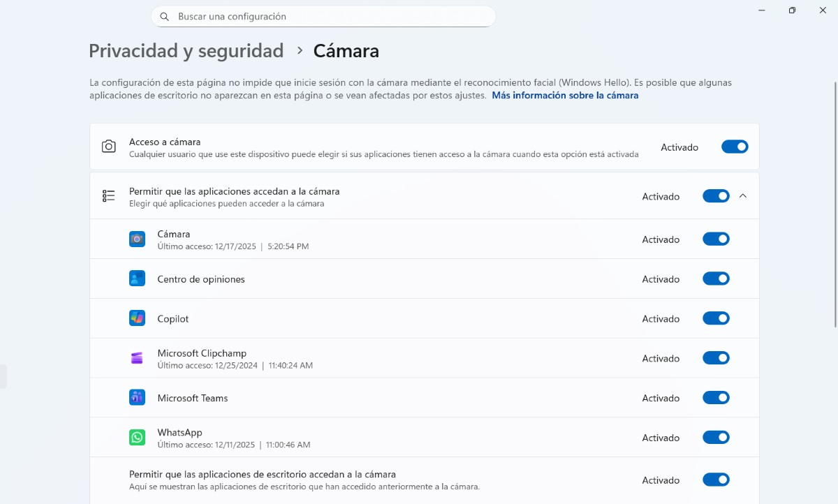Click the Microsoft Clipchamp icon
Viewport: 838px width, 504px height.
tap(137, 358)
